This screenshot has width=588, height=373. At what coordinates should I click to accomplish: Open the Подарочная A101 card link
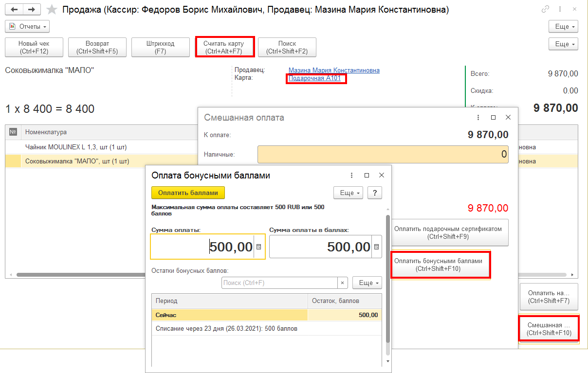click(315, 78)
